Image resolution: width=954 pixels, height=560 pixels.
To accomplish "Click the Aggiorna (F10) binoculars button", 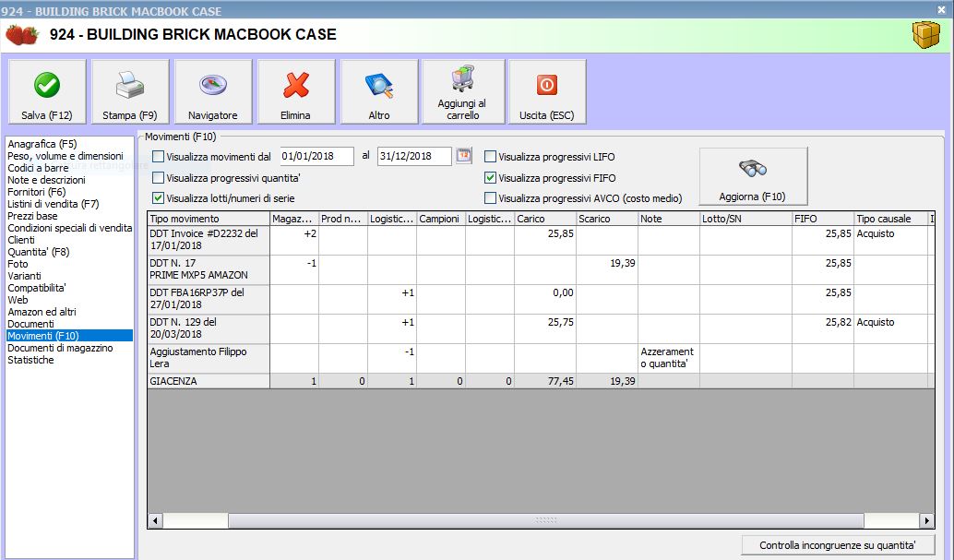I will (753, 176).
